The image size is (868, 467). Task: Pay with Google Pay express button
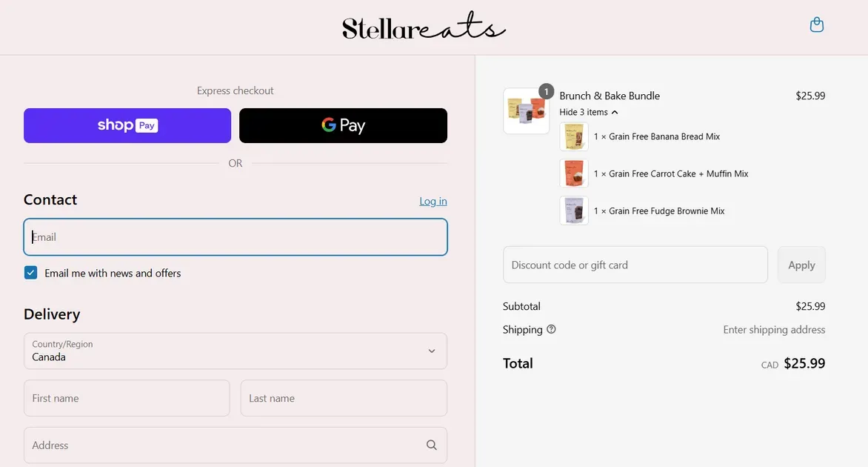343,126
